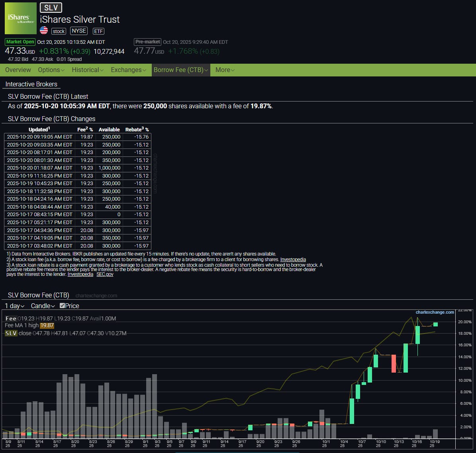
Task: Change the 1 day interval dropdown
Action: 15,306
